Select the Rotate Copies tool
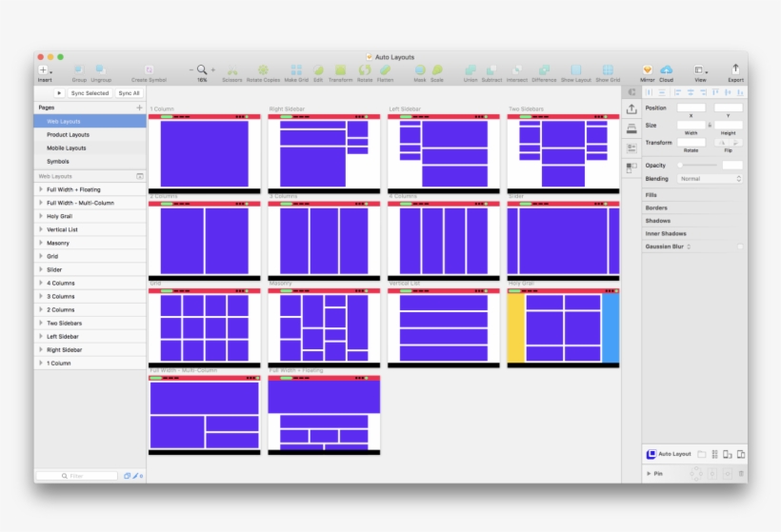 [x=263, y=70]
